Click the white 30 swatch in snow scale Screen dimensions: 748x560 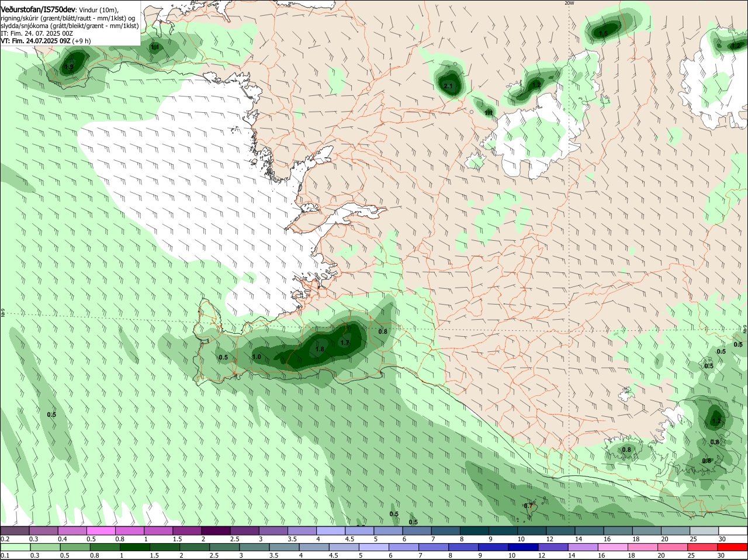click(x=733, y=531)
